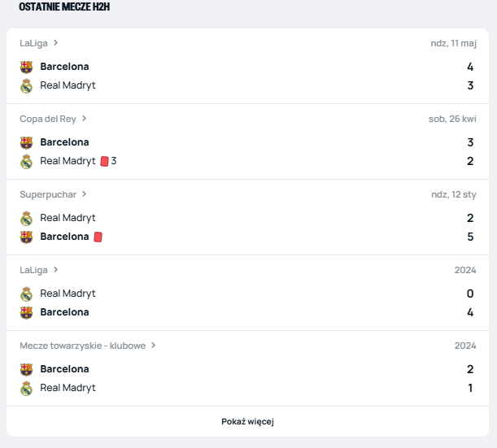Click Barcelona red card icon in Superpuchar

[x=98, y=237]
